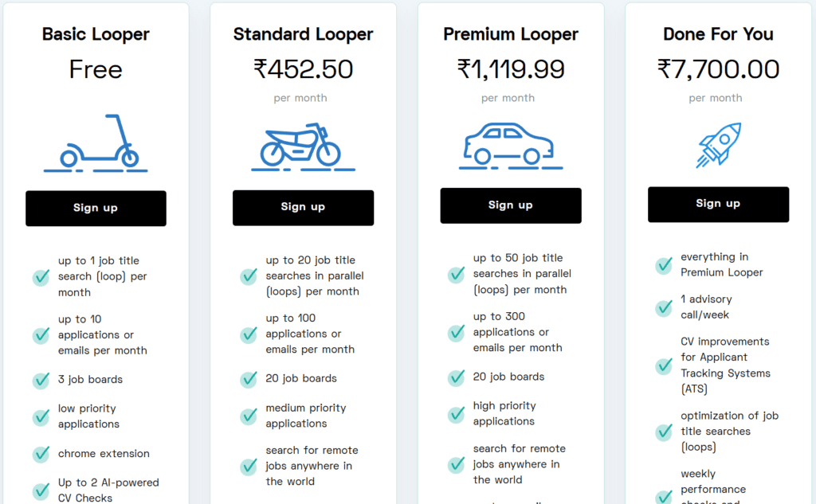
Task: Click the checkmark beside "everything in Premium Looper"
Action: pyautogui.click(x=663, y=265)
